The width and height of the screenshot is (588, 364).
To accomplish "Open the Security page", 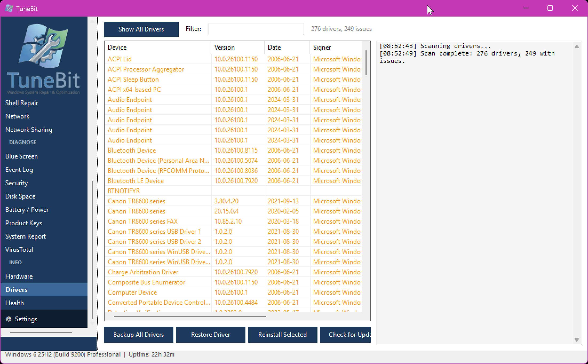I will [44, 183].
